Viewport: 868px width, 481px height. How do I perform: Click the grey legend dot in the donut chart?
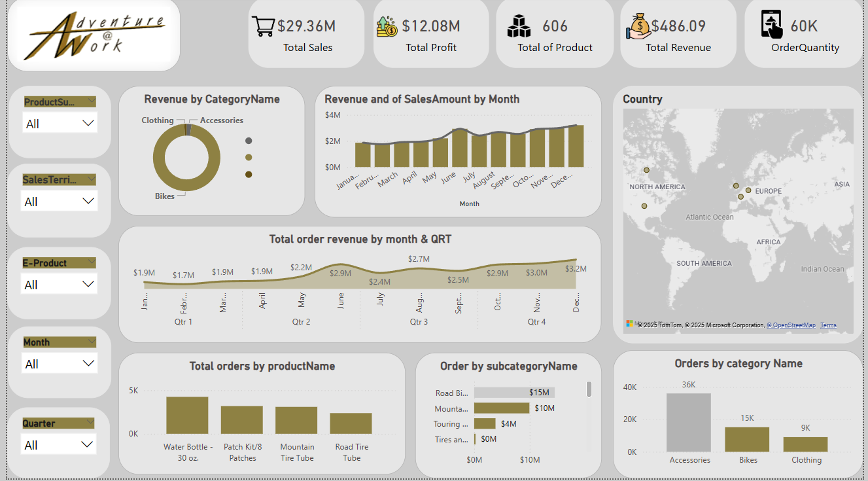click(249, 141)
